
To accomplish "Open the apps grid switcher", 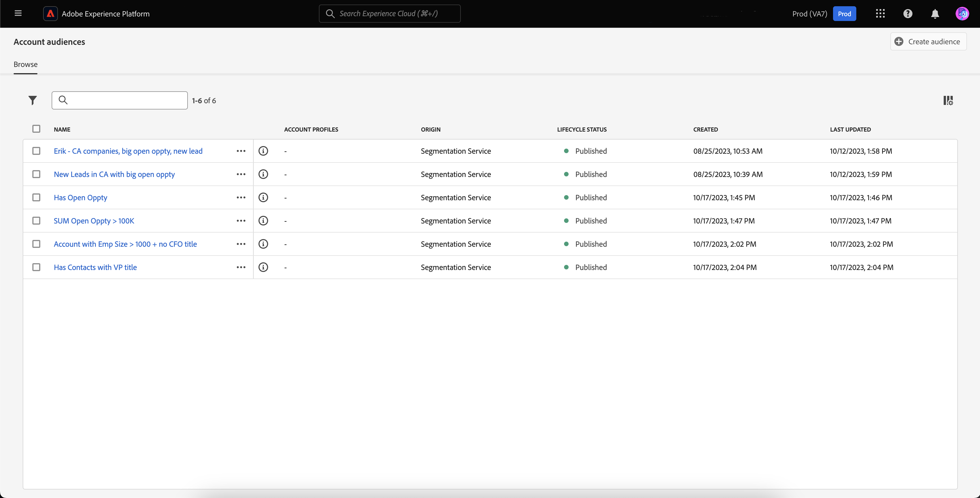I will (880, 14).
